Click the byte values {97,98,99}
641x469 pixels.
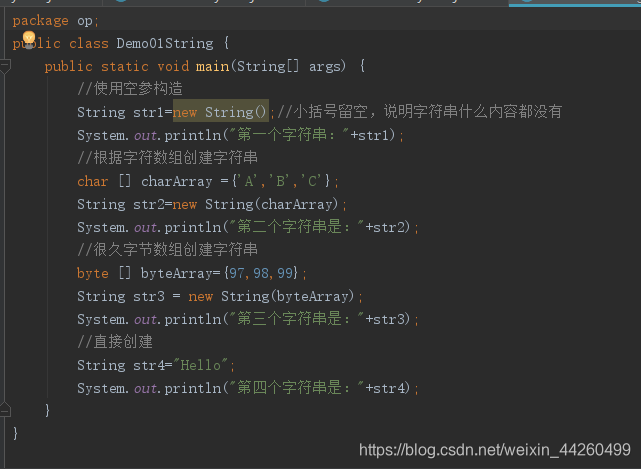261,273
